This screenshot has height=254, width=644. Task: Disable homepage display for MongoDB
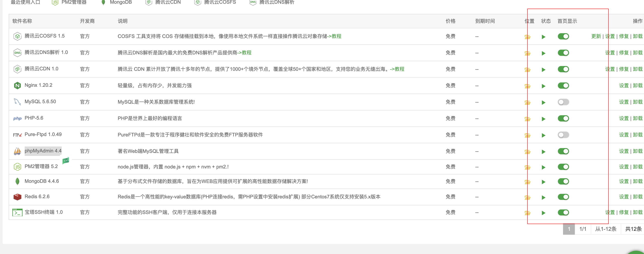click(x=563, y=181)
